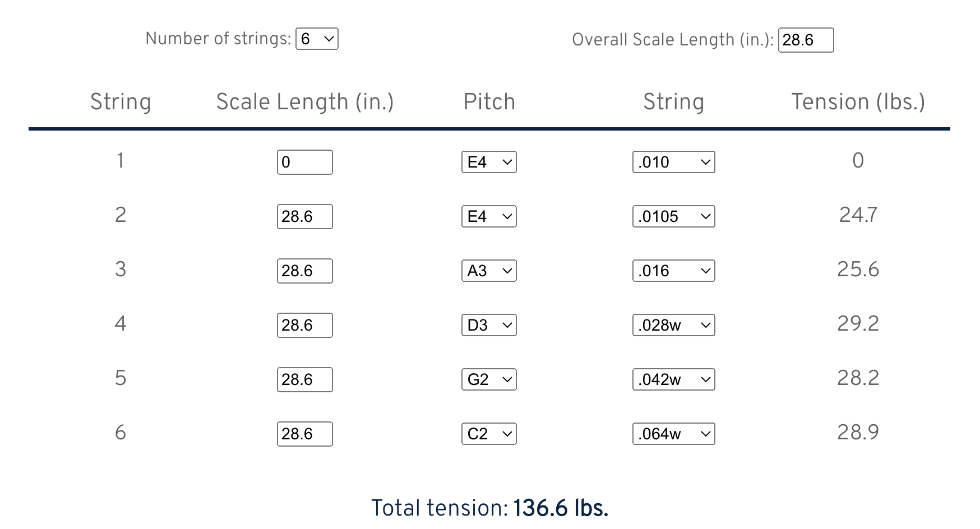Open the Number of strings dropdown
Image resolution: width=980 pixels, height=529 pixels.
(x=317, y=39)
